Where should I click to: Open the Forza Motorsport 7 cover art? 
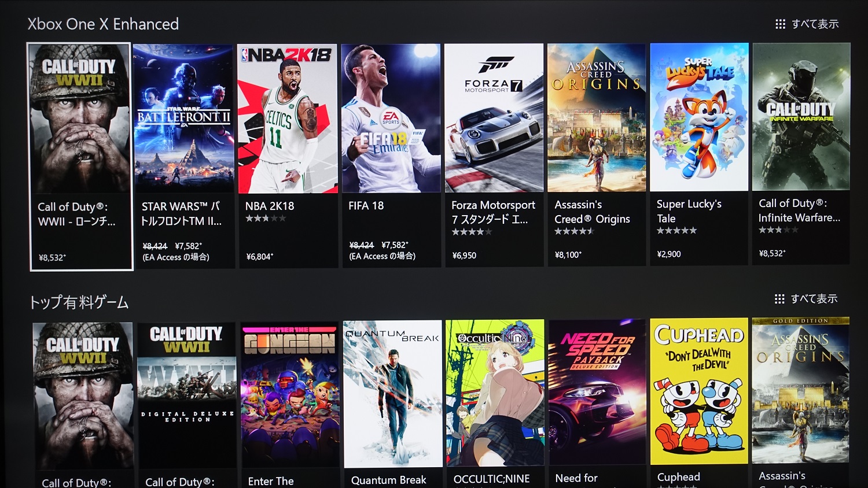click(494, 118)
